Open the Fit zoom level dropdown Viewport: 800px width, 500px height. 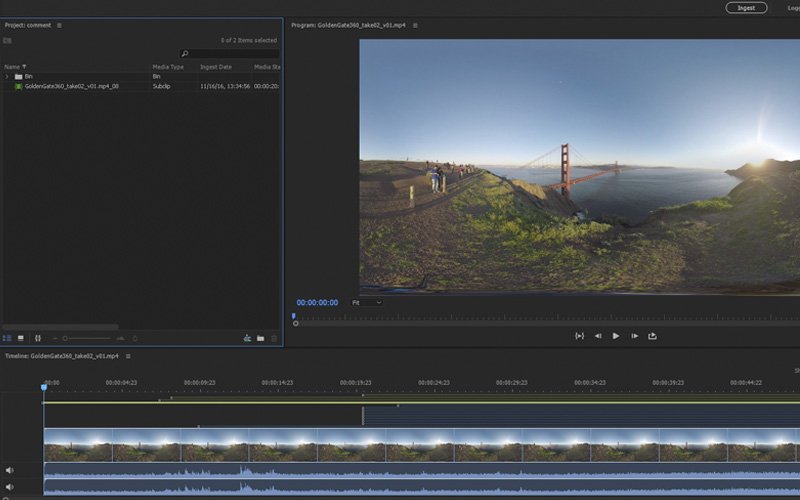pos(369,302)
